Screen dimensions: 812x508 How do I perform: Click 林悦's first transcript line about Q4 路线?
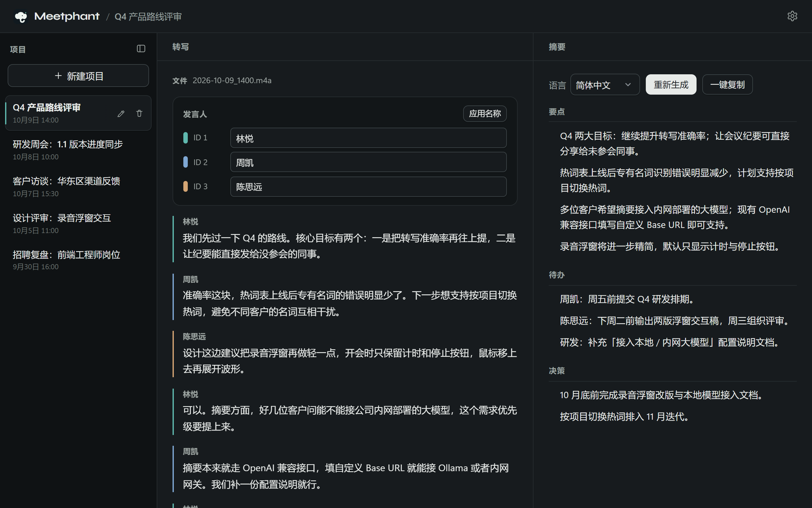tap(349, 246)
